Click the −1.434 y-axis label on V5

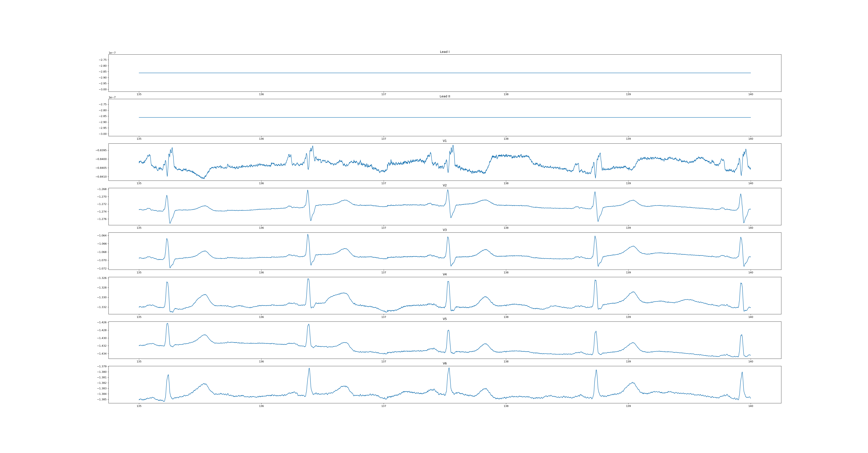(102, 354)
